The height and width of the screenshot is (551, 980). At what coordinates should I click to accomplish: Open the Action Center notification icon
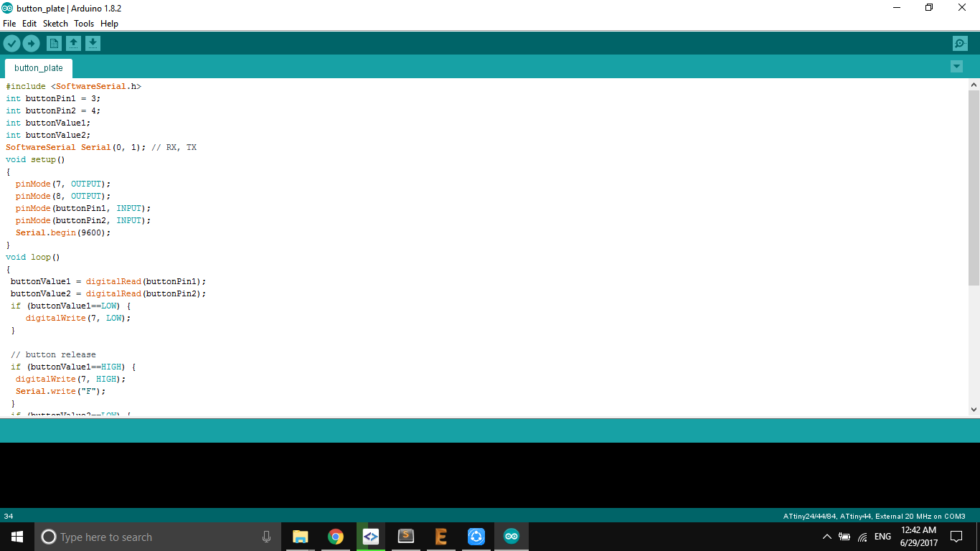pyautogui.click(x=956, y=537)
